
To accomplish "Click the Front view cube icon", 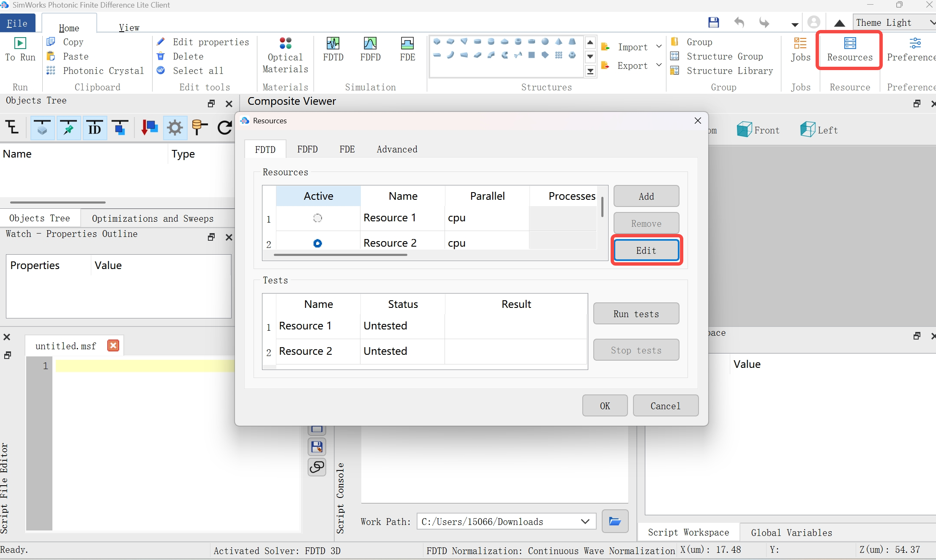I will point(744,130).
